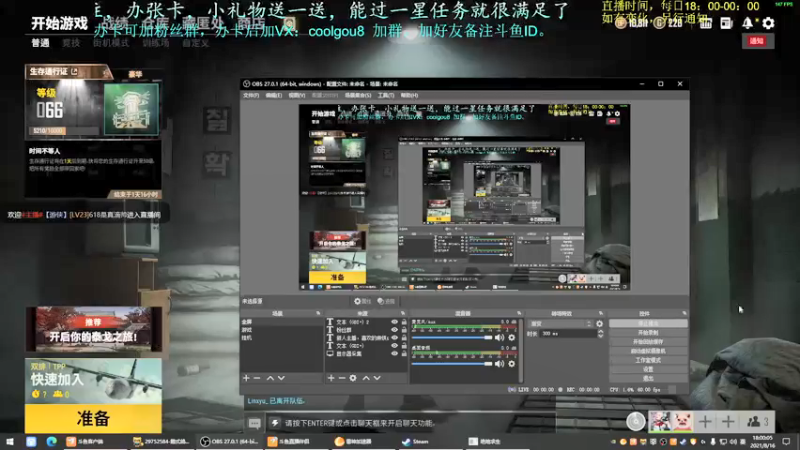Open the 编辑(E) menu in OBS
800x450 pixels.
coord(273,95)
